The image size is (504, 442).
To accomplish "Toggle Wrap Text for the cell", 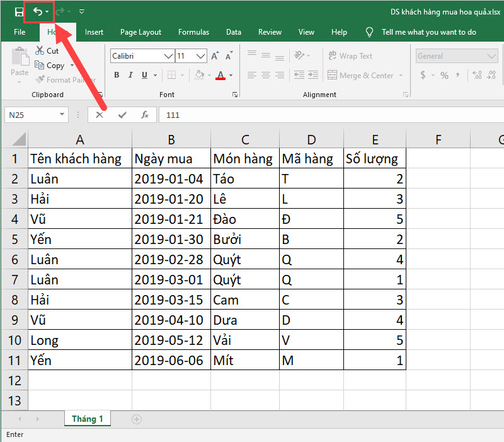I will coord(350,56).
